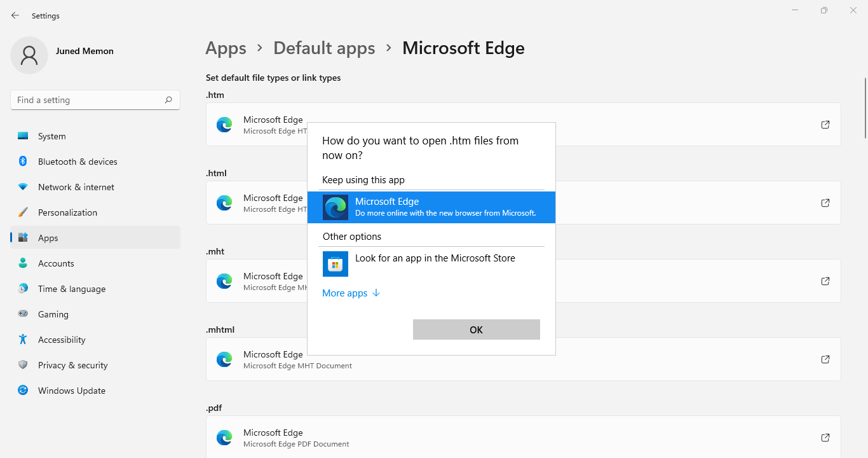The width and height of the screenshot is (868, 458).
Task: Go to Apps breadcrumb link
Action: 226,48
